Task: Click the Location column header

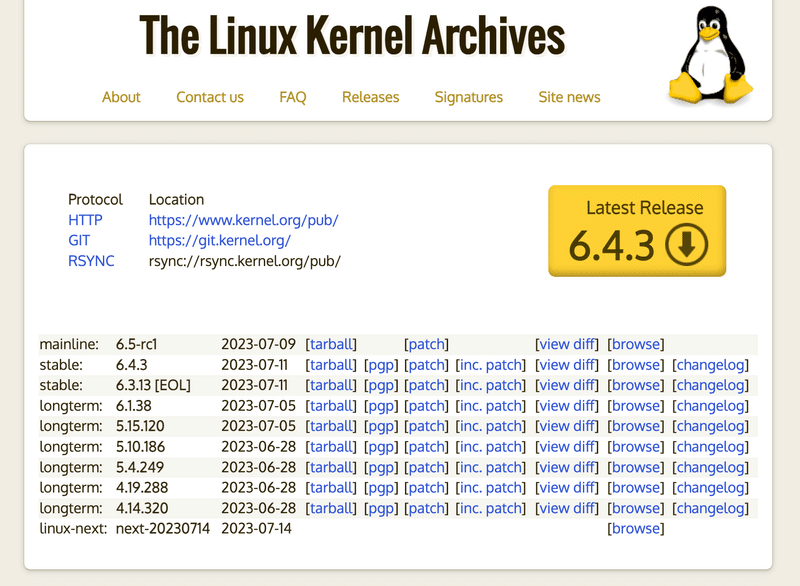Action: (x=176, y=199)
